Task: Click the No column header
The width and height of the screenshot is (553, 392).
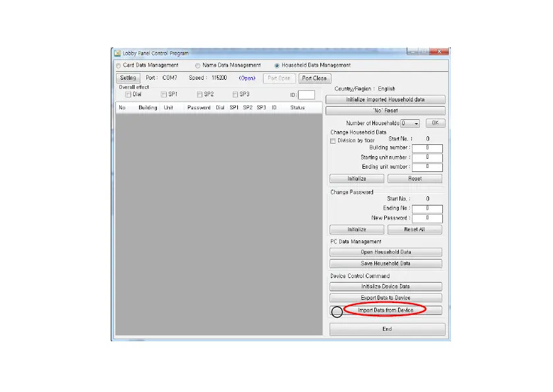Action: pyautogui.click(x=122, y=107)
